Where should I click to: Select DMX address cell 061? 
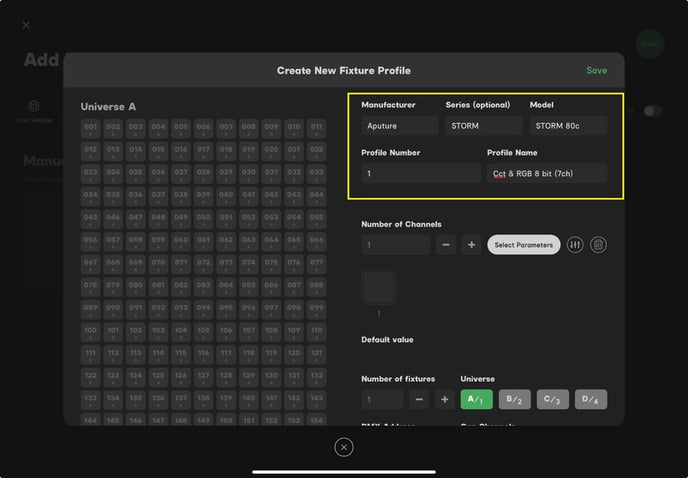(x=204, y=242)
